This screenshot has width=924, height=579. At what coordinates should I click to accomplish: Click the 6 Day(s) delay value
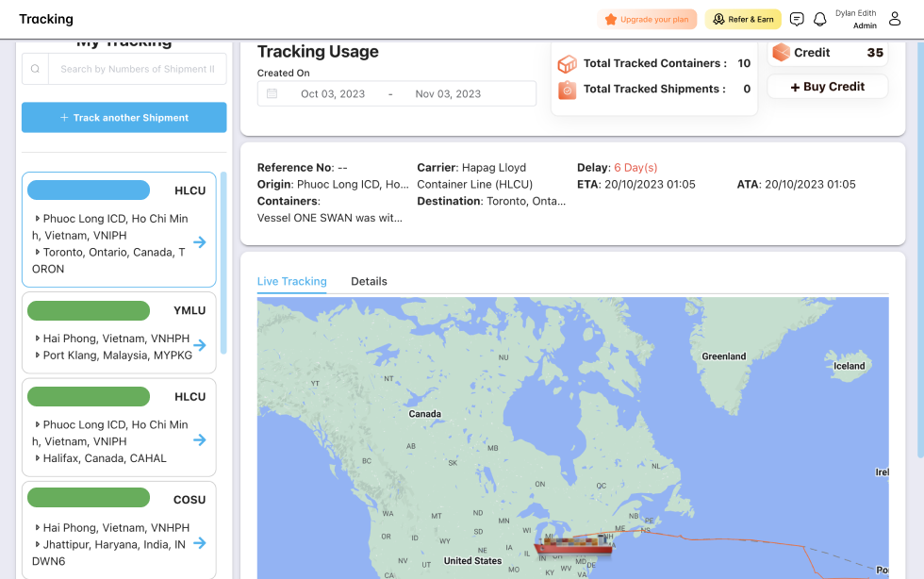click(635, 168)
